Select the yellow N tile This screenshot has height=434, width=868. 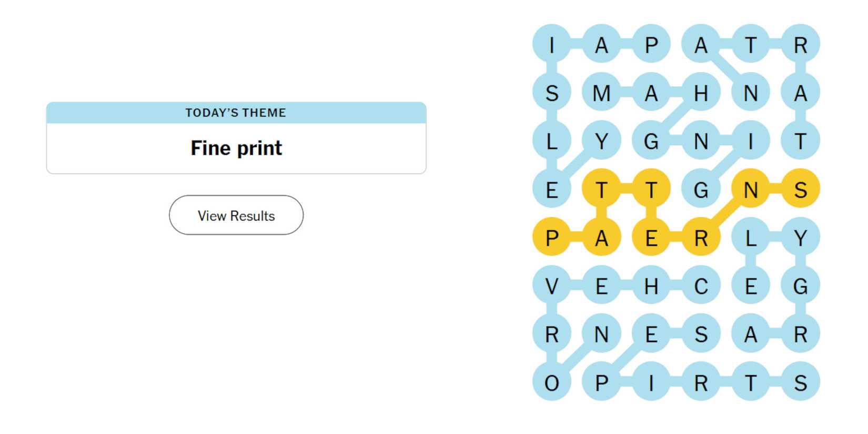click(751, 189)
